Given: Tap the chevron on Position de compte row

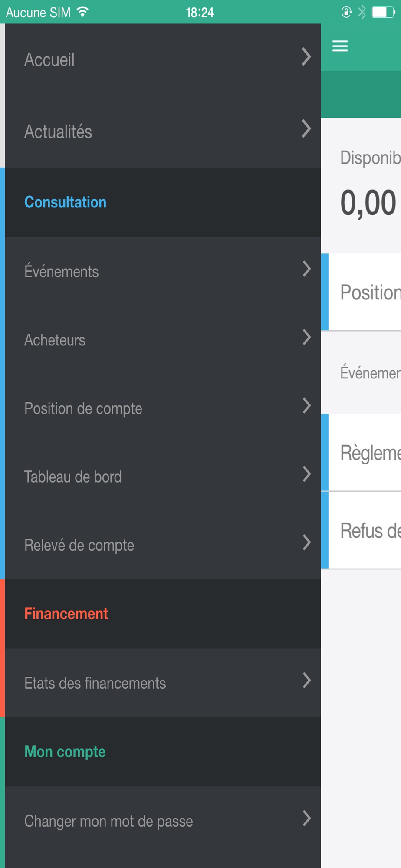Looking at the screenshot, I should tap(306, 406).
